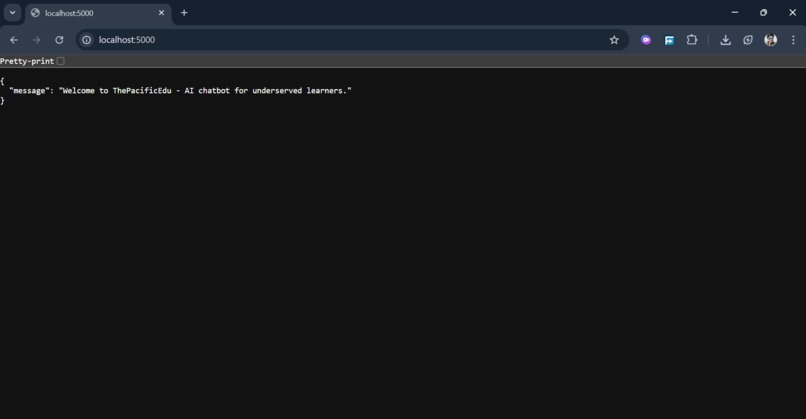
Task: Minimize the browser window
Action: pos(735,12)
